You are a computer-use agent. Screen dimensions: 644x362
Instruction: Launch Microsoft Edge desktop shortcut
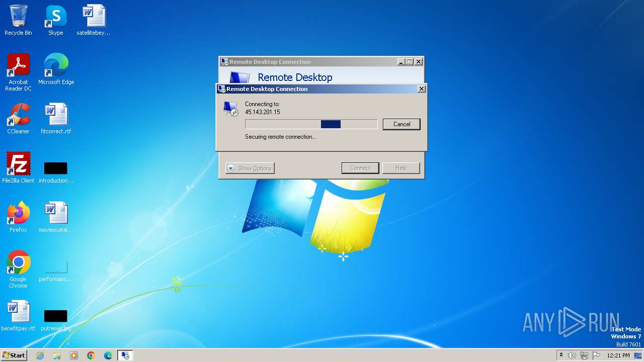[x=56, y=69]
